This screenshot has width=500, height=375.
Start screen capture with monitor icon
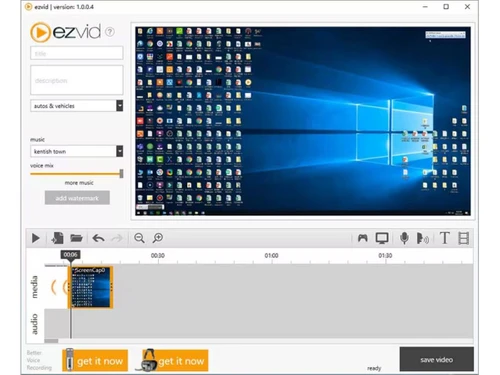382,238
